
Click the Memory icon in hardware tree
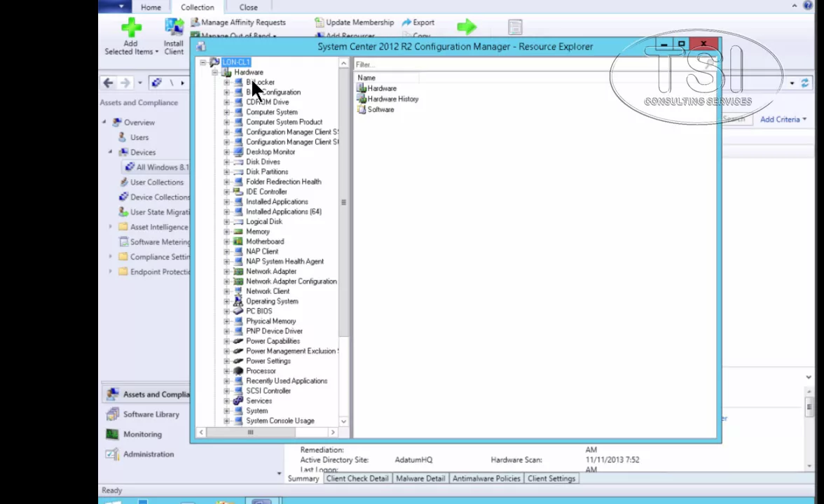(x=238, y=232)
